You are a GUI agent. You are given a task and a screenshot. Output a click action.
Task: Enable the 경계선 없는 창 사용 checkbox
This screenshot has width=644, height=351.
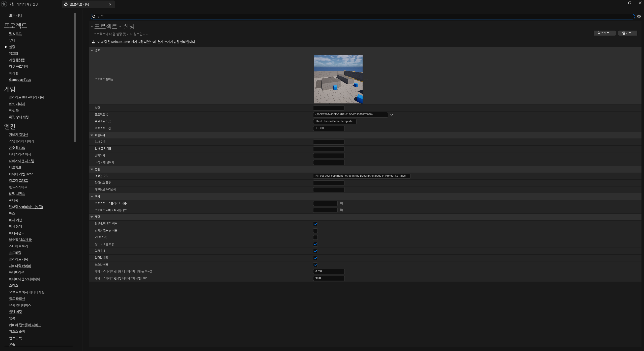[315, 231]
